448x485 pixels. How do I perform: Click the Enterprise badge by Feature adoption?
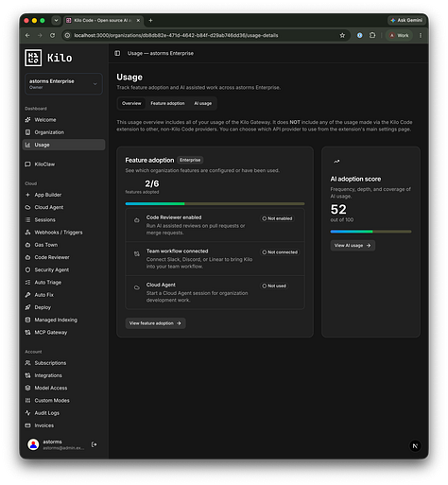click(x=190, y=160)
